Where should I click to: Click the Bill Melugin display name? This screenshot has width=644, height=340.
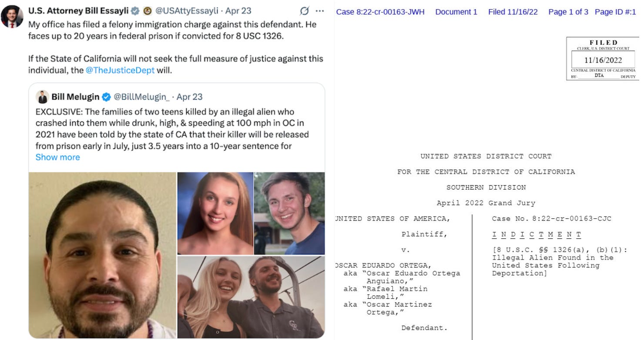(x=75, y=97)
